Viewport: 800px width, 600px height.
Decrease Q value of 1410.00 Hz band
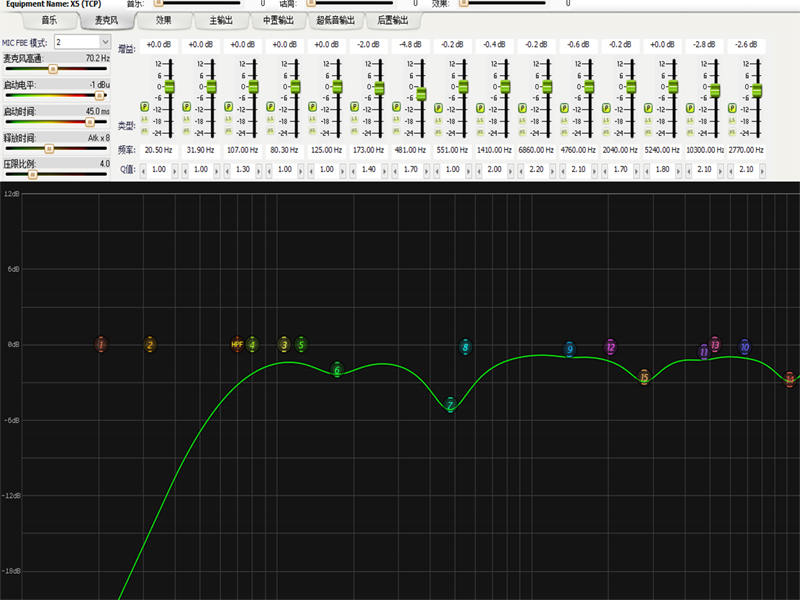click(479, 170)
